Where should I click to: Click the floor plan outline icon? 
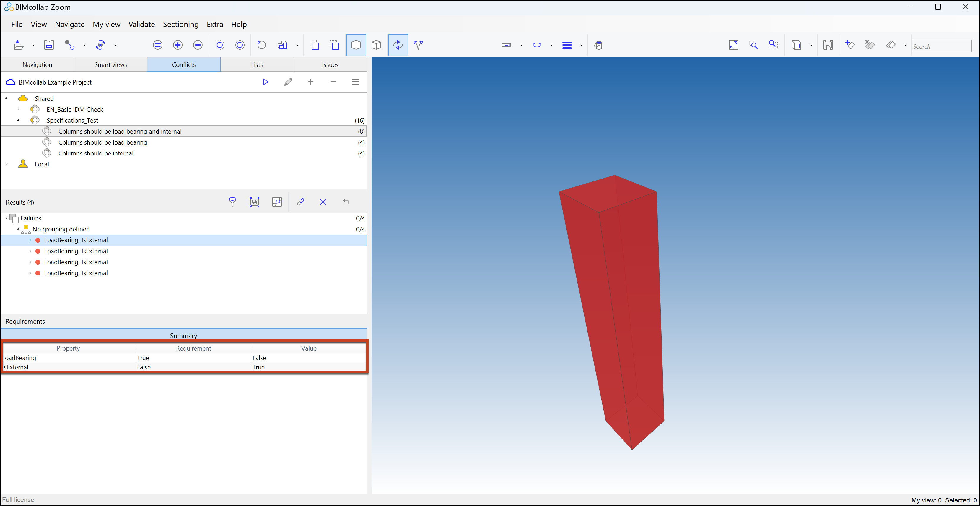click(828, 45)
